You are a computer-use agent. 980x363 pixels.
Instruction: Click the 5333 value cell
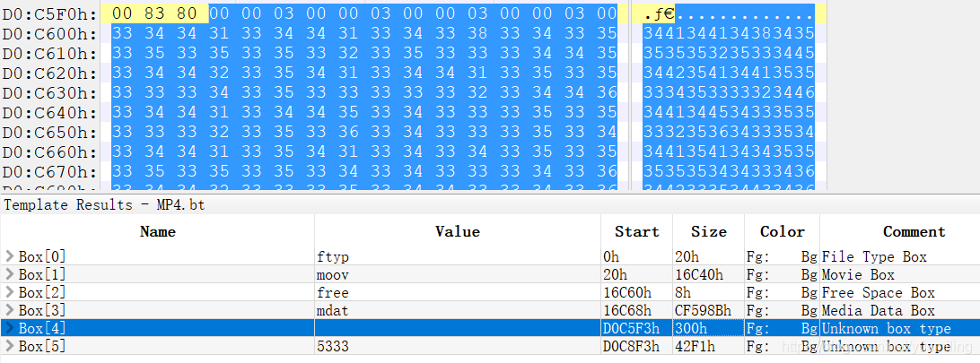(458, 346)
